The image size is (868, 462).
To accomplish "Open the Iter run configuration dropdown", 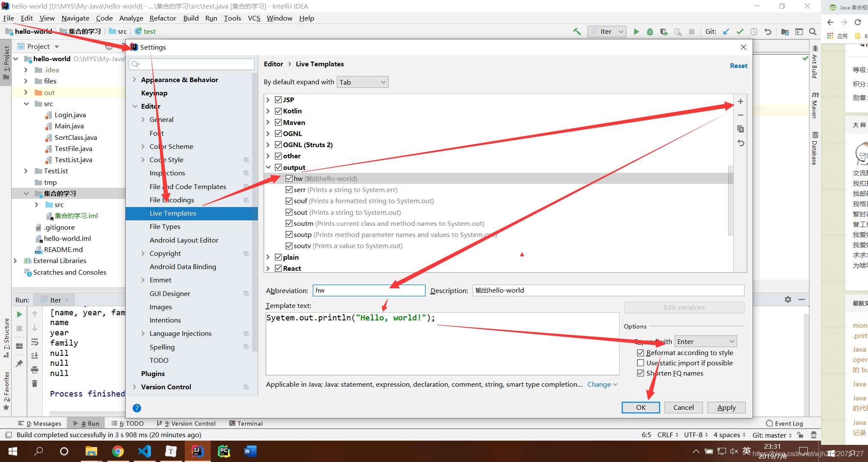I will pos(607,32).
